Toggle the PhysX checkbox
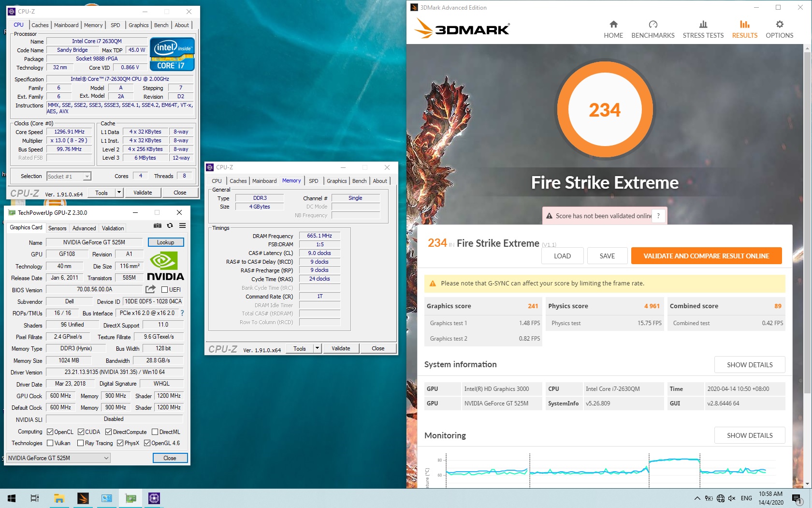Image resolution: width=812 pixels, height=508 pixels. tap(120, 443)
